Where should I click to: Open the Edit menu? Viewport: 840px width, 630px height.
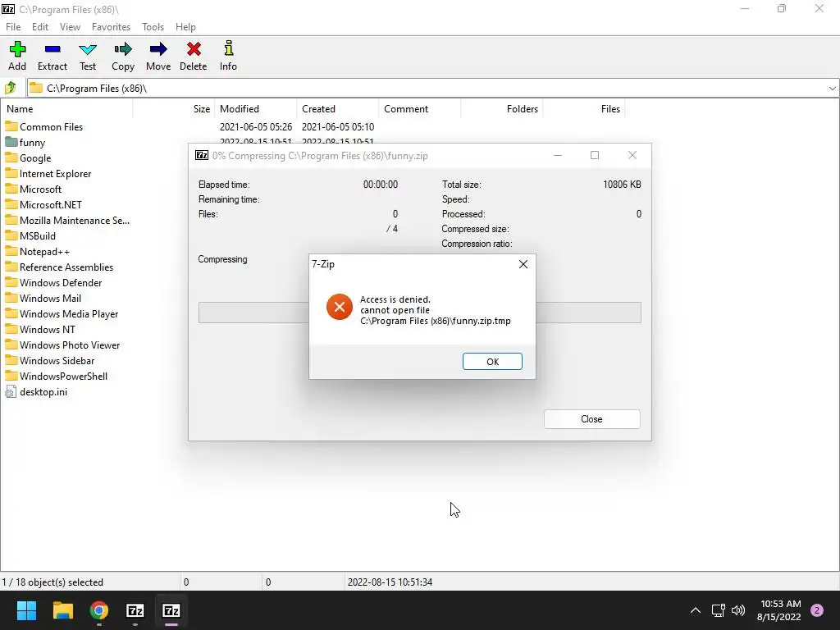pyautogui.click(x=40, y=27)
